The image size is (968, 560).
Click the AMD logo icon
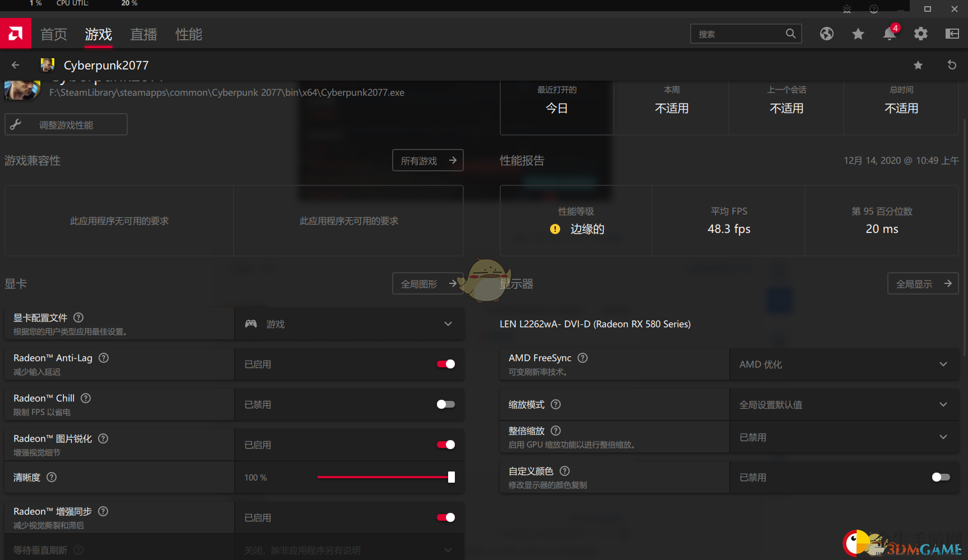tap(16, 34)
